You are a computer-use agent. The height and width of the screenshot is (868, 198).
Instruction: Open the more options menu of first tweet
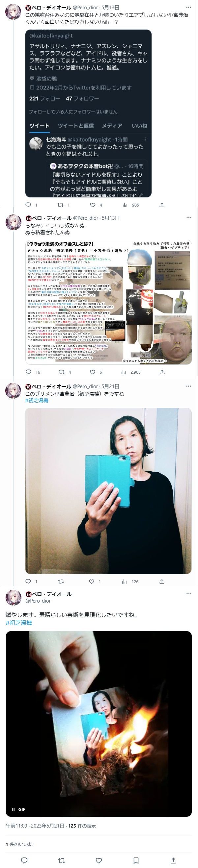[x=188, y=8]
